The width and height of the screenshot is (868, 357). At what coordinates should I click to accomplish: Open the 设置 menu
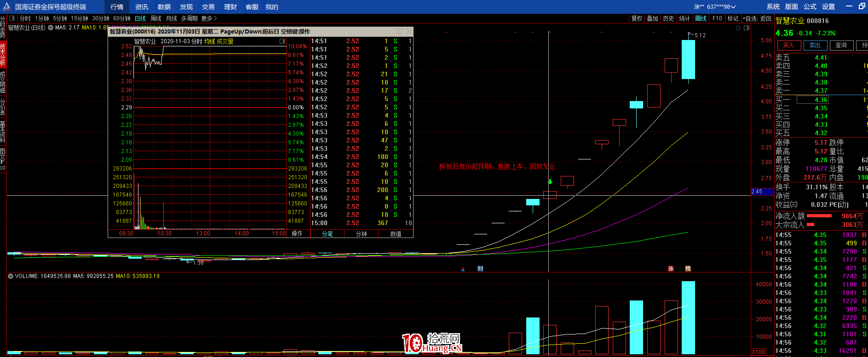828,6
